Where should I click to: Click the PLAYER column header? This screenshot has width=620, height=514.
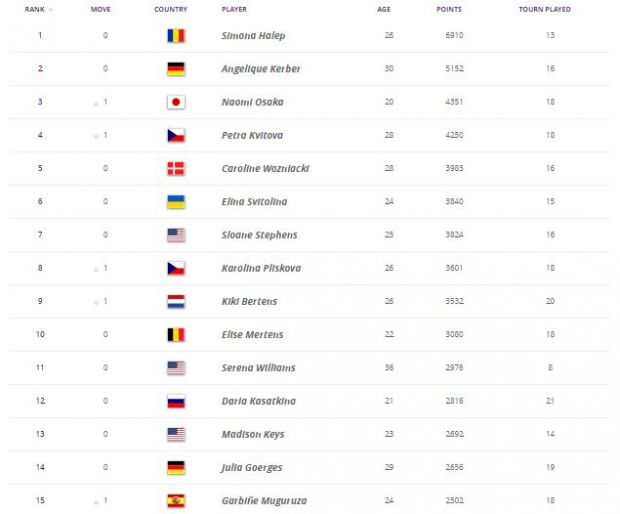tap(234, 9)
